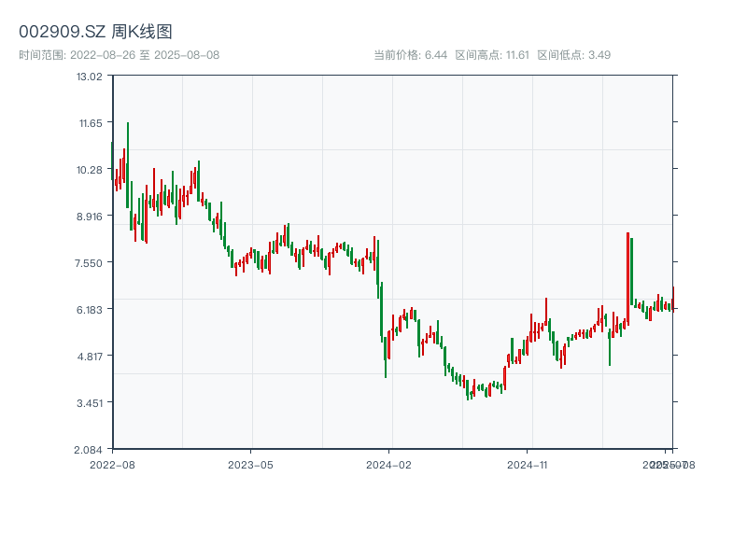Viewport: 747px width, 560px height.
Task: Select the 2022-08 x-axis date label
Action: (x=112, y=464)
